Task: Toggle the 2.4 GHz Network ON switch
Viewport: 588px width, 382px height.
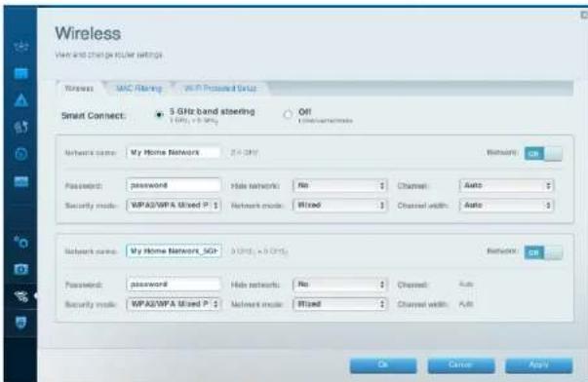Action: point(543,153)
